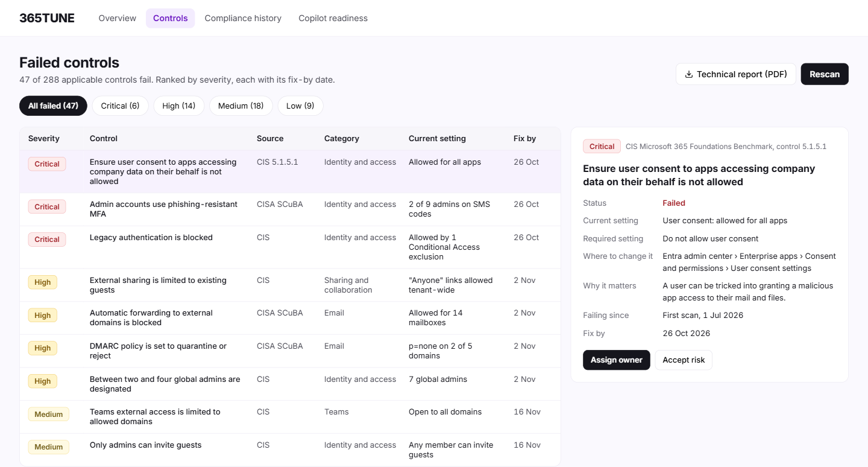Sort by the Severity column header
The image size is (868, 467).
coord(44,138)
